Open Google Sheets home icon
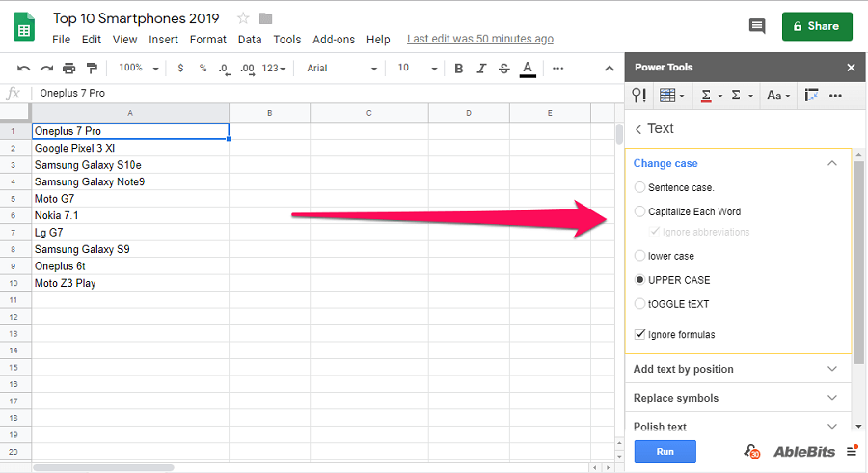The image size is (868, 473). 24,27
